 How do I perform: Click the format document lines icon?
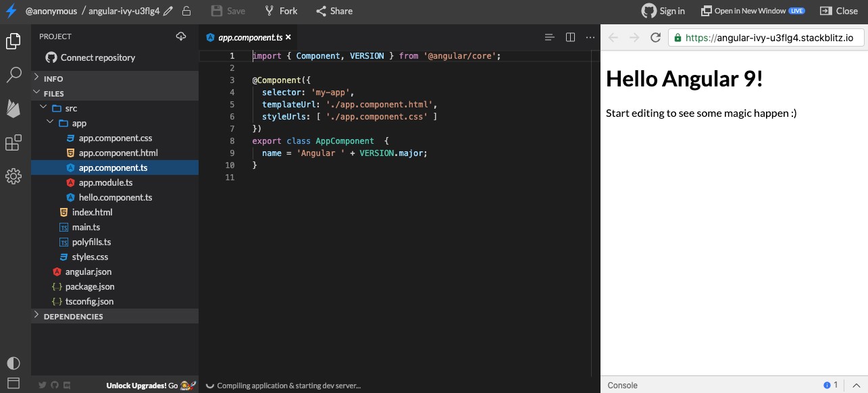click(x=550, y=37)
